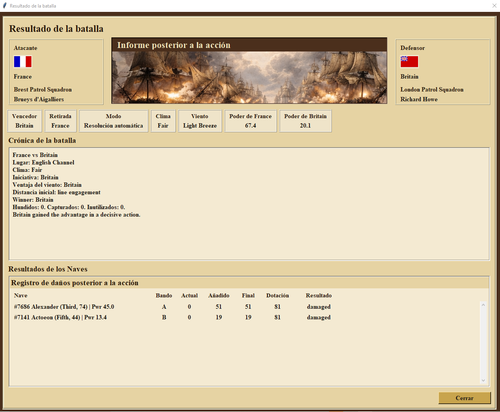Image resolution: width=500 pixels, height=412 pixels.
Task: Click the window title bar feather icon
Action: coord(5,6)
